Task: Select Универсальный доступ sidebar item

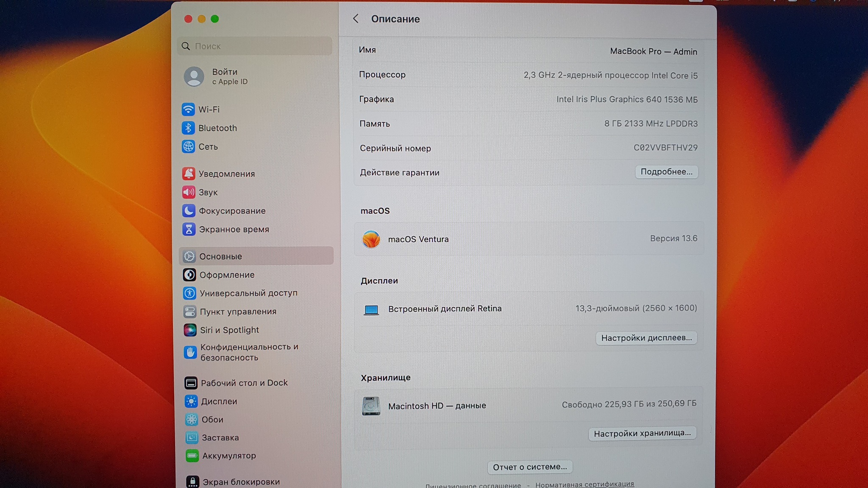Action: [248, 293]
